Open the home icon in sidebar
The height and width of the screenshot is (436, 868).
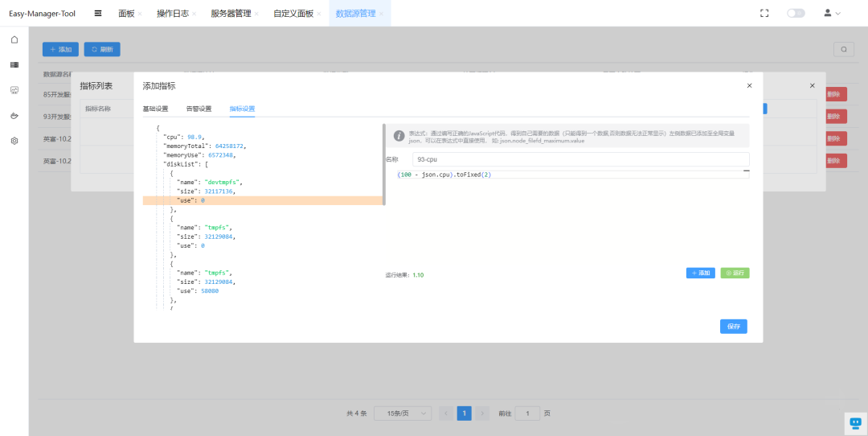tap(14, 39)
